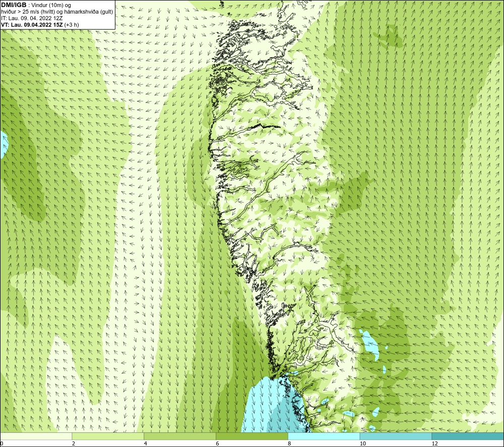Screen dimensions: 504x447
Task: Click the pale cyan 8–10 m/s legend swatch
Action: pyautogui.click(x=324, y=436)
